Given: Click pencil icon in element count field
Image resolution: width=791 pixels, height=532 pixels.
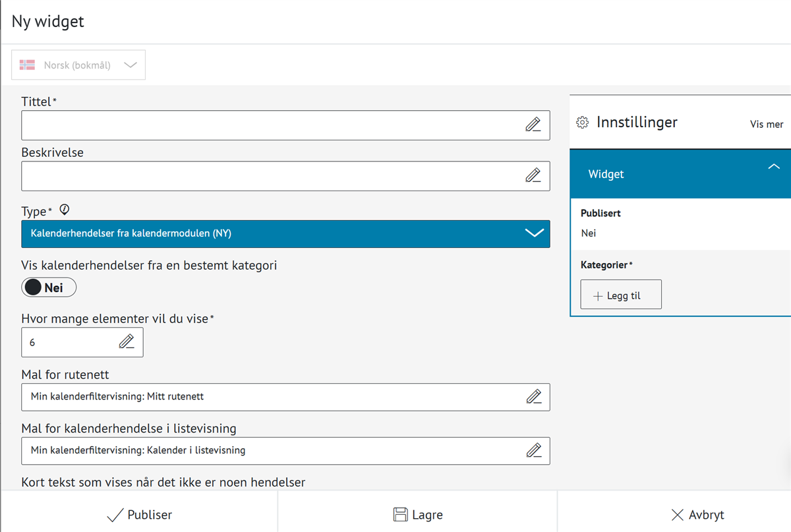Looking at the screenshot, I should click(127, 341).
